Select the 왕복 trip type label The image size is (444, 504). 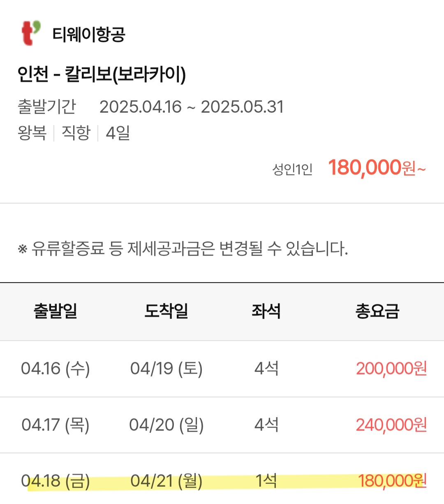32,133
